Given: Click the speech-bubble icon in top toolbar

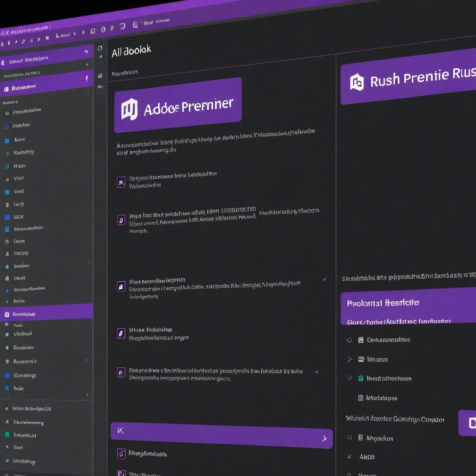Looking at the screenshot, I should (x=122, y=26).
